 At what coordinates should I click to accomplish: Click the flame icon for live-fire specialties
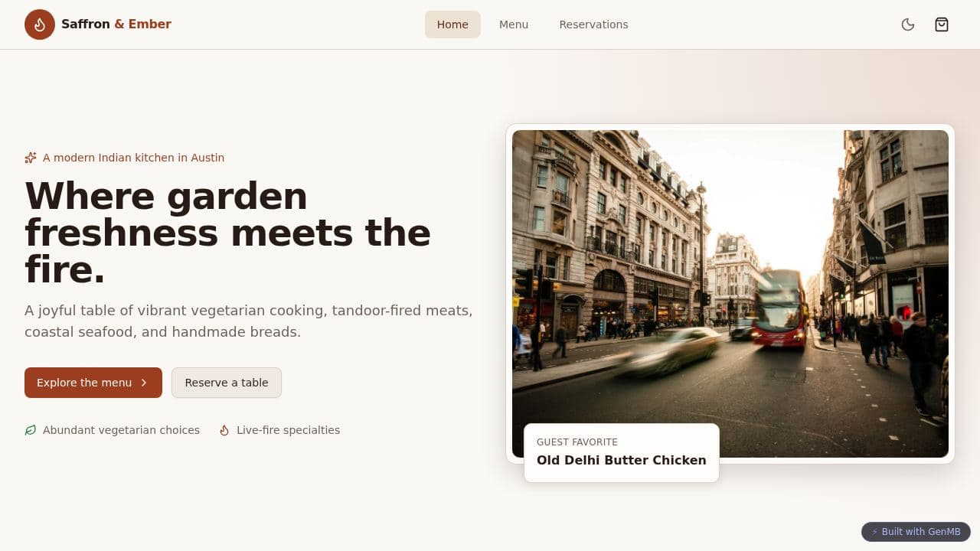(x=224, y=430)
